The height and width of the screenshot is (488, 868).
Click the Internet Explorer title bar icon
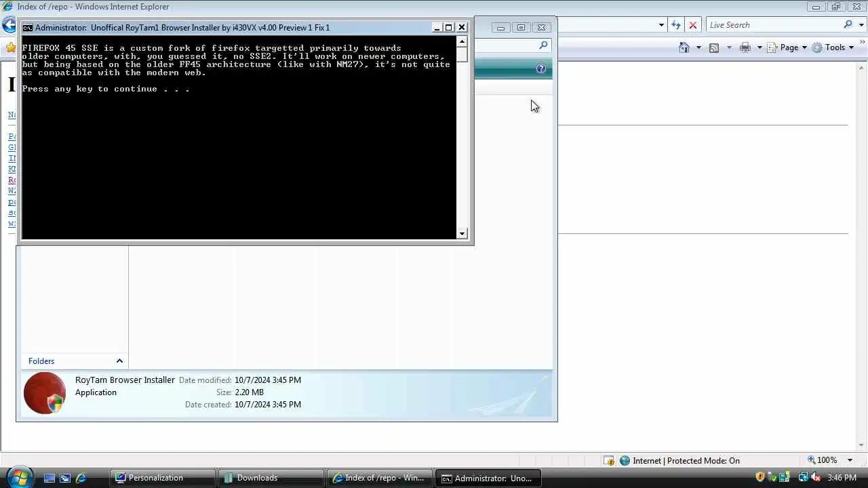pos(7,7)
